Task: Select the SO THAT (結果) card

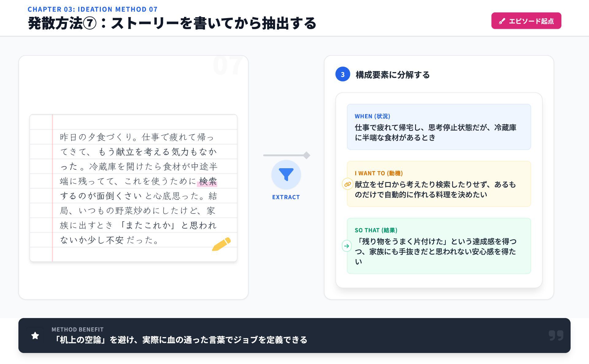Action: tap(439, 246)
